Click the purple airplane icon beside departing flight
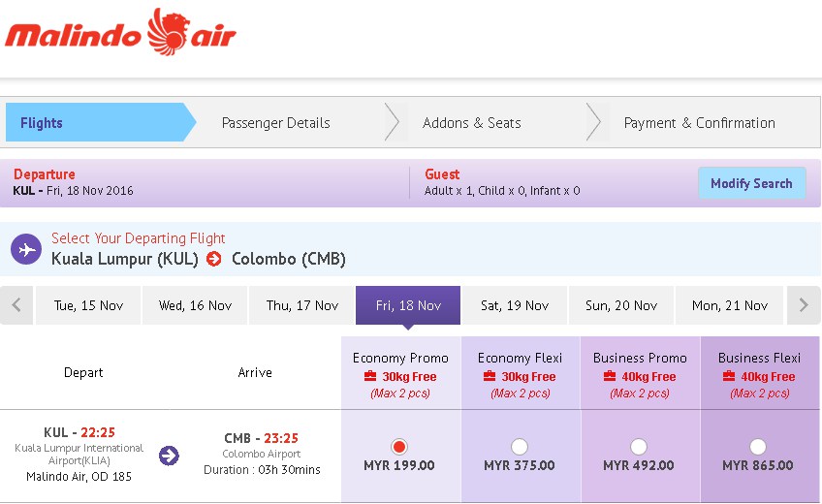The width and height of the screenshot is (822, 504). [26, 249]
